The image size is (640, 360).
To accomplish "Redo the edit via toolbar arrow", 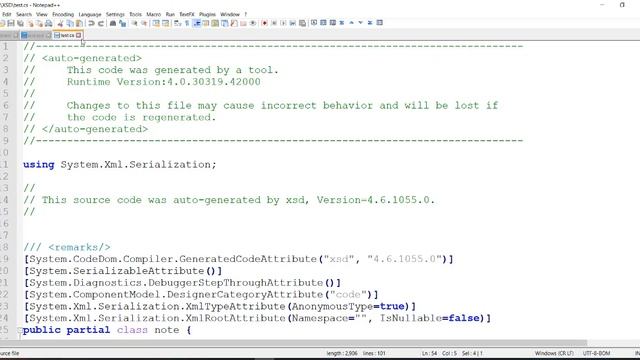I will point(100,23).
